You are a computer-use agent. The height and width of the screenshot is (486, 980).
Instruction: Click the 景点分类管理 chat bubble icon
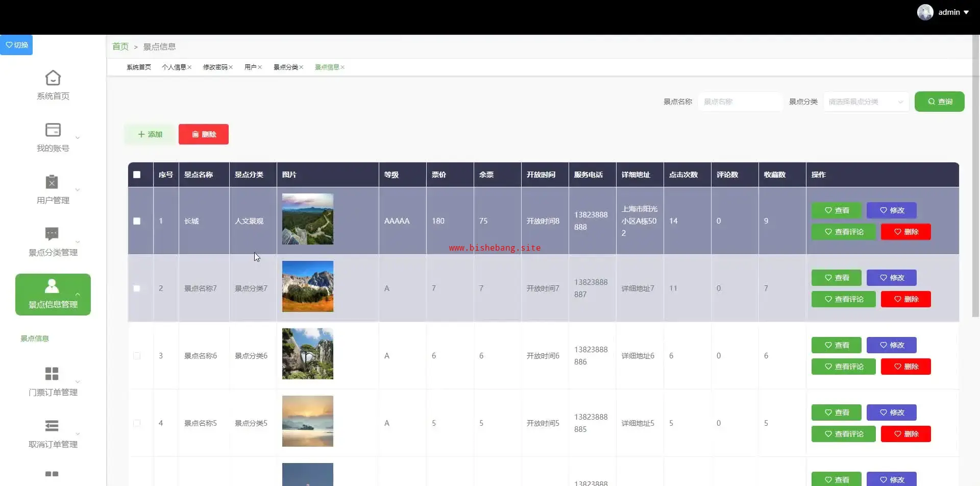(52, 234)
